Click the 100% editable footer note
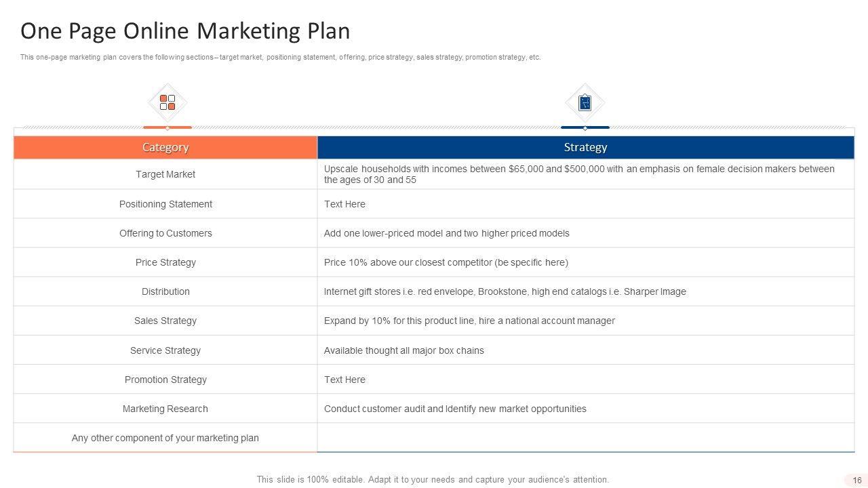 point(433,479)
